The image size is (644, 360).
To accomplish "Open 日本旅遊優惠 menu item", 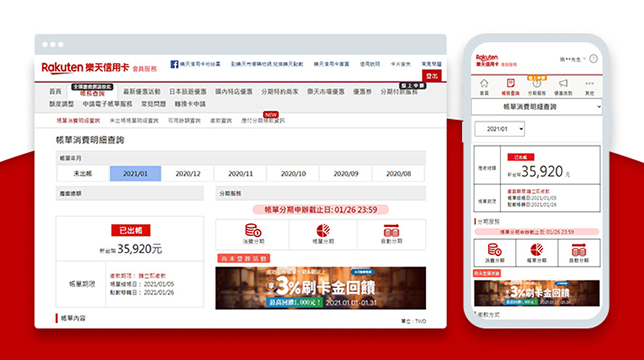I will [x=188, y=92].
